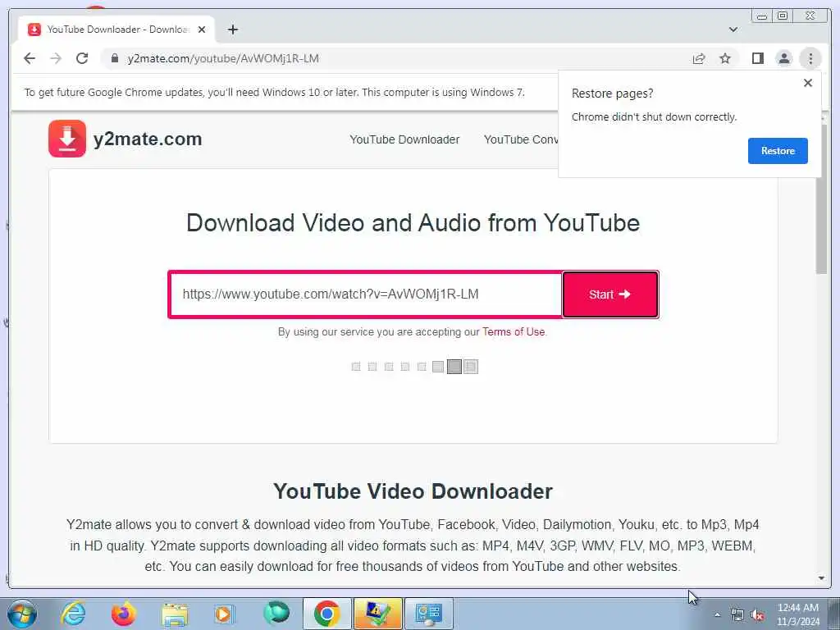The image size is (840, 630).
Task: Click the Restore button
Action: (x=778, y=151)
